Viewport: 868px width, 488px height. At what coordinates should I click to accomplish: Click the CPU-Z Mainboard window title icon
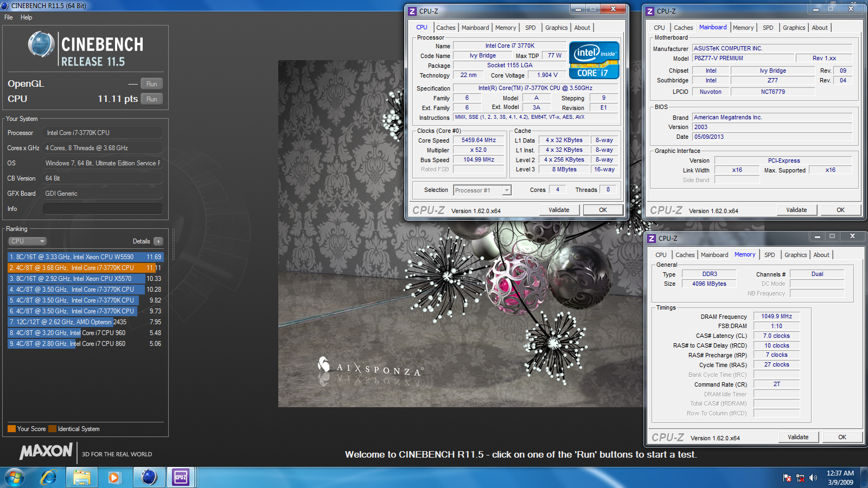pos(650,11)
